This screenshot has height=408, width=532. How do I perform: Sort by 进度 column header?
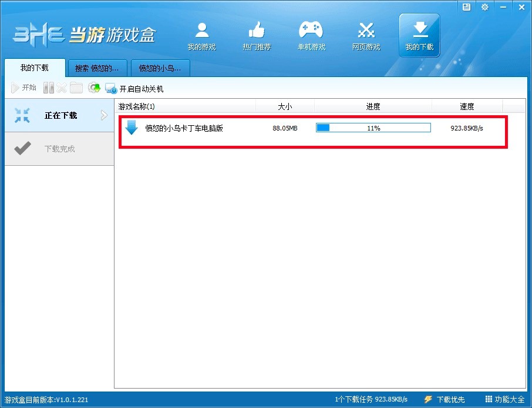tap(373, 106)
